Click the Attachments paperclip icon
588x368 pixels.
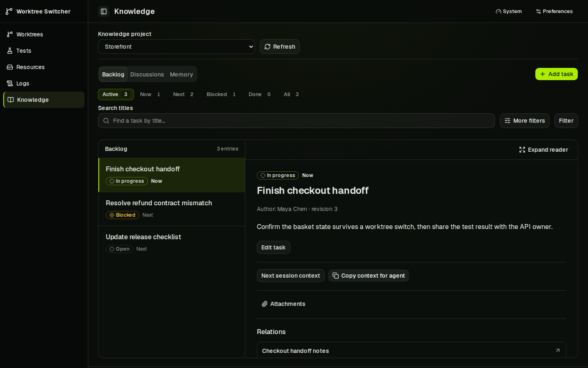(x=265, y=304)
